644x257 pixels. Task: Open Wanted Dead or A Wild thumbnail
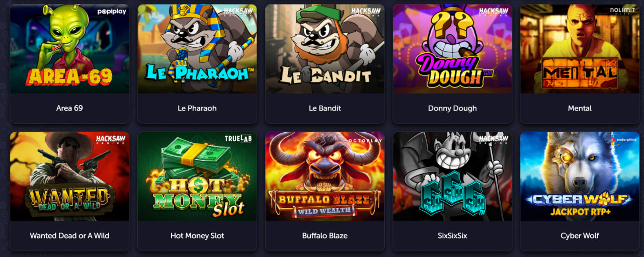[69, 176]
